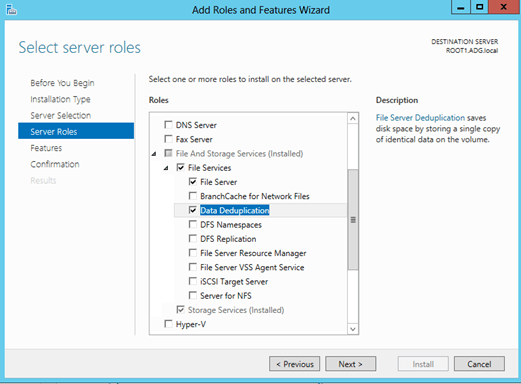
Task: Click the roles list scrollbar thumb
Action: (353, 219)
